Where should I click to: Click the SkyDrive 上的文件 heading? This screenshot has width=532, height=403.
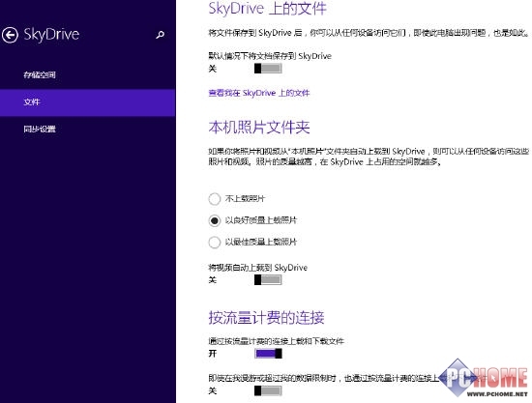tap(267, 8)
